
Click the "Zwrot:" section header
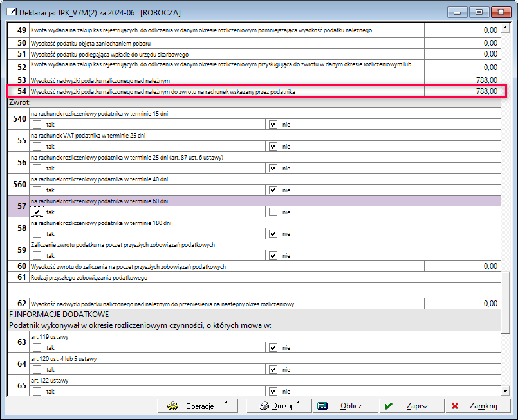pos(20,102)
